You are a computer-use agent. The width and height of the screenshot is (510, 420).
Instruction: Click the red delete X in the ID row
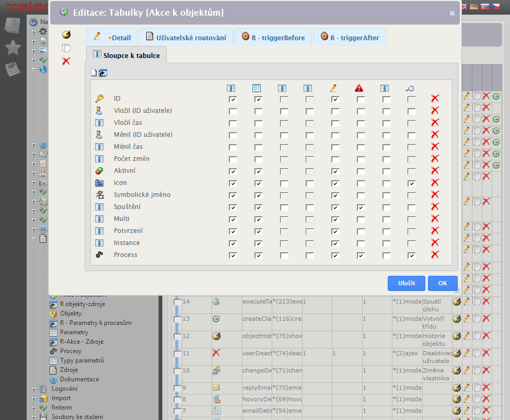435,99
